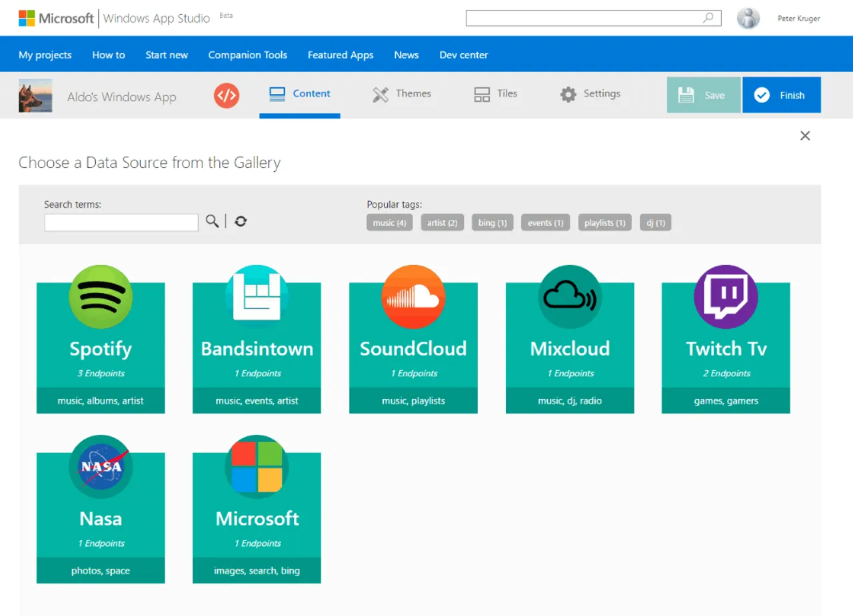853x616 pixels.
Task: Click the Content monitor icon
Action: 277,95
